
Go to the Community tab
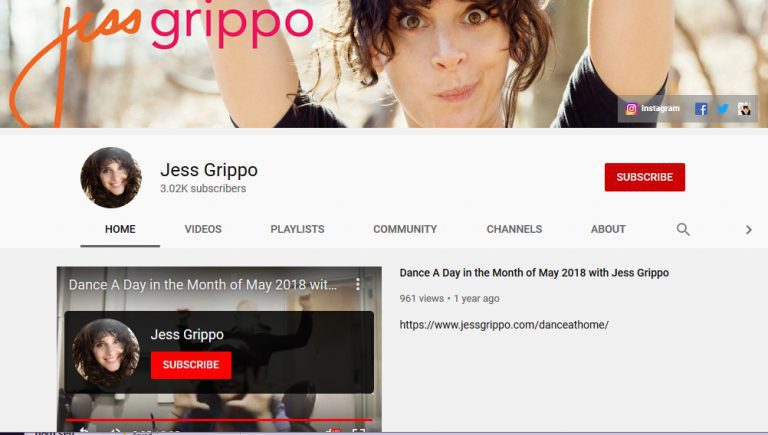405,229
